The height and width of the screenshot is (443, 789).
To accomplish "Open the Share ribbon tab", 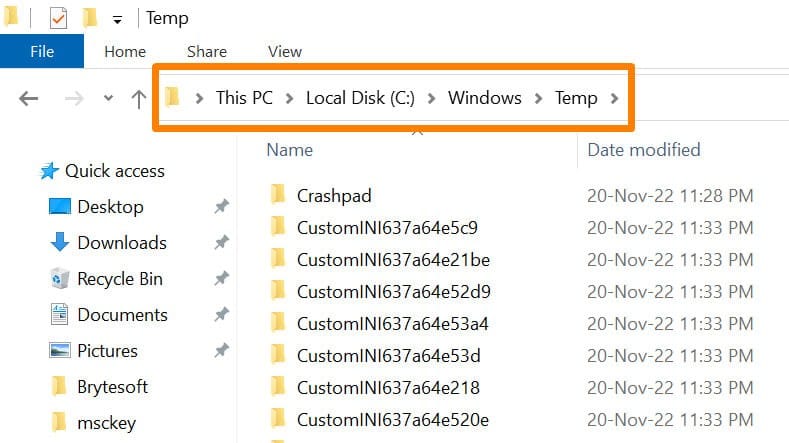I will click(x=207, y=51).
